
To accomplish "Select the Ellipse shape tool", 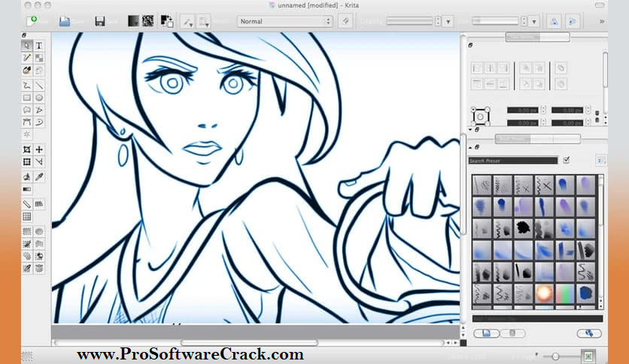I will tap(39, 98).
